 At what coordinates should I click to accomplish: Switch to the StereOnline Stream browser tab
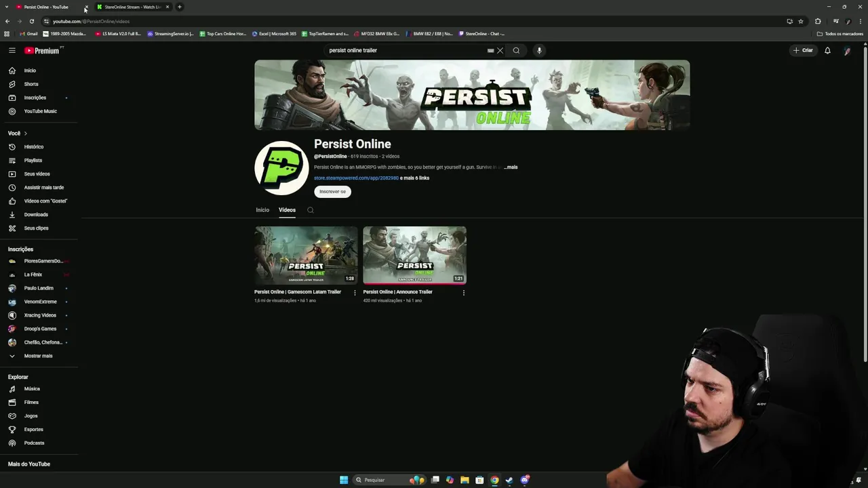133,7
